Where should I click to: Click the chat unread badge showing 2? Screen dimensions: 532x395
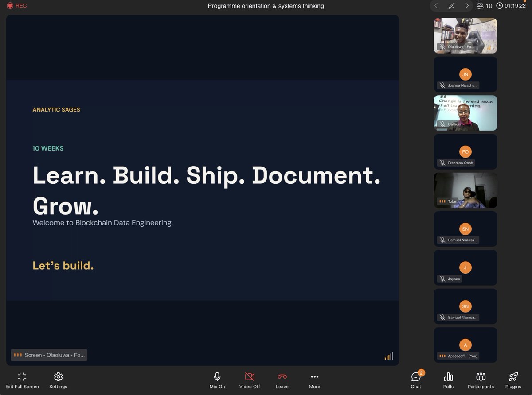[x=422, y=373]
